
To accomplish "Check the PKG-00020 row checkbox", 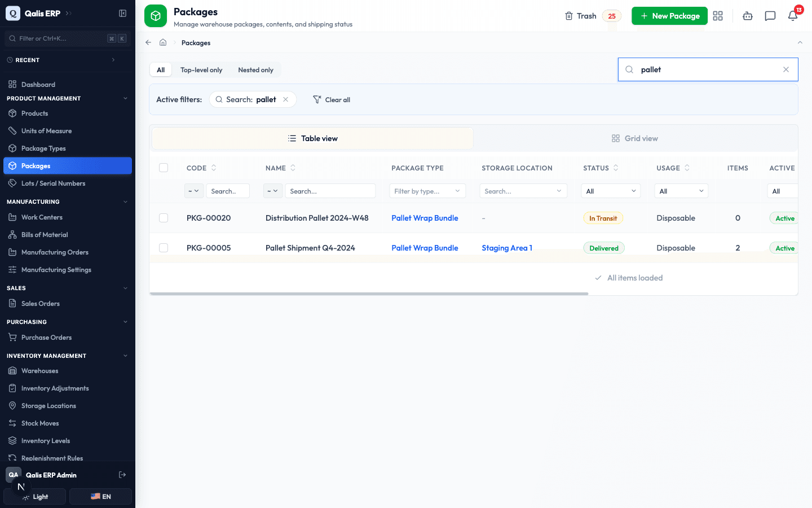I will tap(164, 218).
